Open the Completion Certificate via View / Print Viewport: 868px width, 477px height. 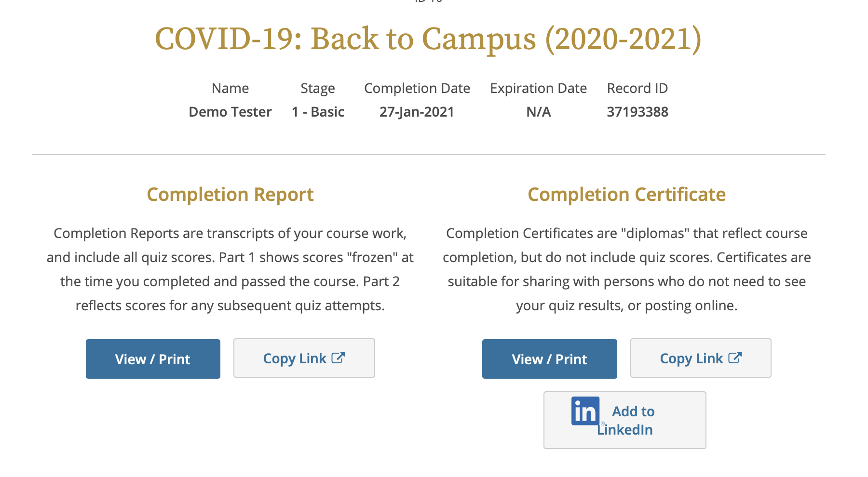pyautogui.click(x=549, y=358)
